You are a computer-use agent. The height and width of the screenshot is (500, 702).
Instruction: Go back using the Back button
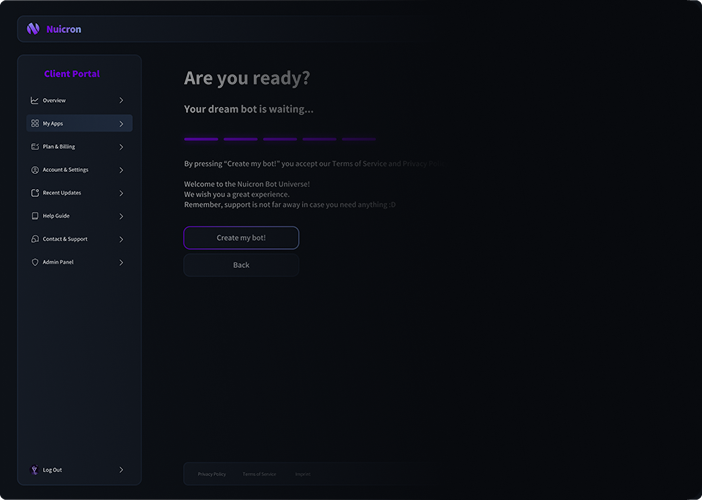click(x=241, y=265)
